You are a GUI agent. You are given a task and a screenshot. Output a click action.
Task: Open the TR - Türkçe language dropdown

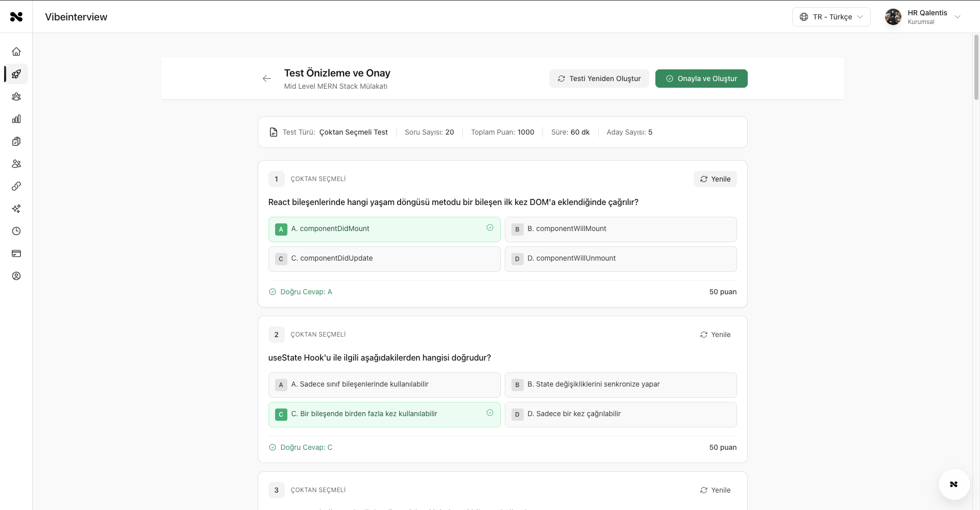831,17
